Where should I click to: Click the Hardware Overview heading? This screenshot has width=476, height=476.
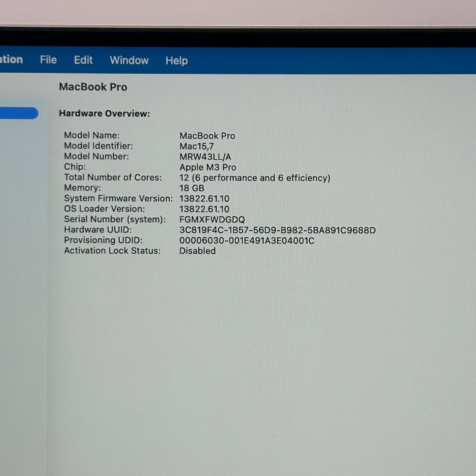click(x=104, y=114)
